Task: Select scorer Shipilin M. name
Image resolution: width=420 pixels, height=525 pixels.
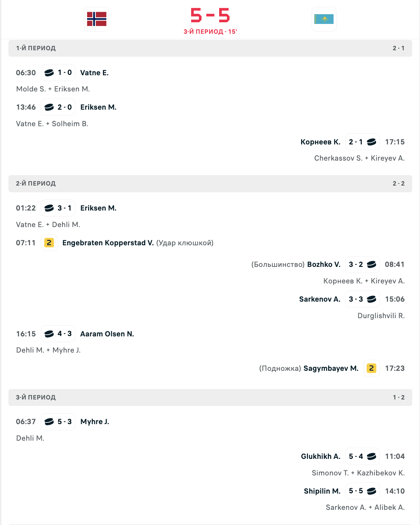Action: [322, 491]
